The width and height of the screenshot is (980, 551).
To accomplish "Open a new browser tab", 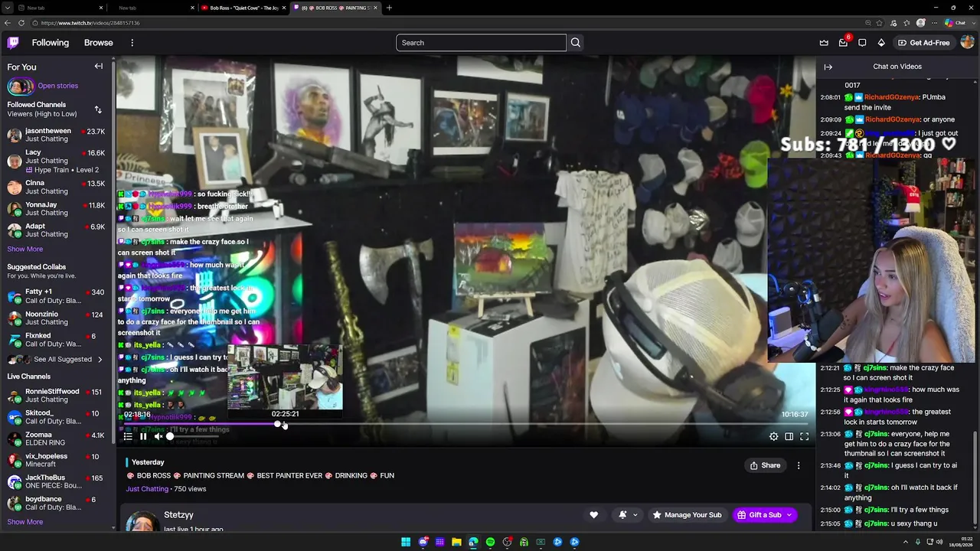I will pyautogui.click(x=389, y=8).
